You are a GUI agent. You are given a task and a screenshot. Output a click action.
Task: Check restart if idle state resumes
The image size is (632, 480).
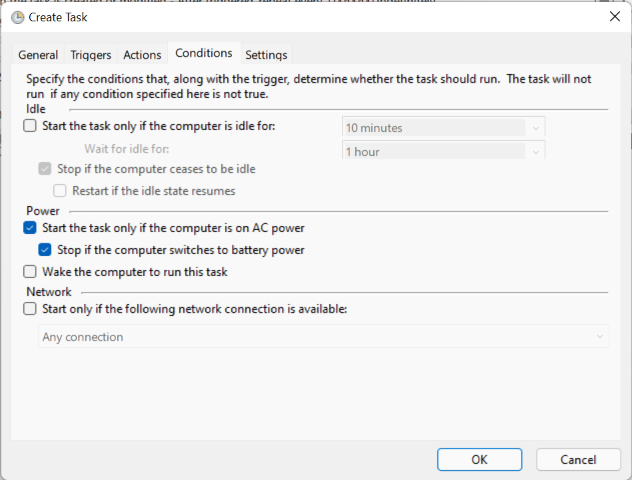coord(60,190)
